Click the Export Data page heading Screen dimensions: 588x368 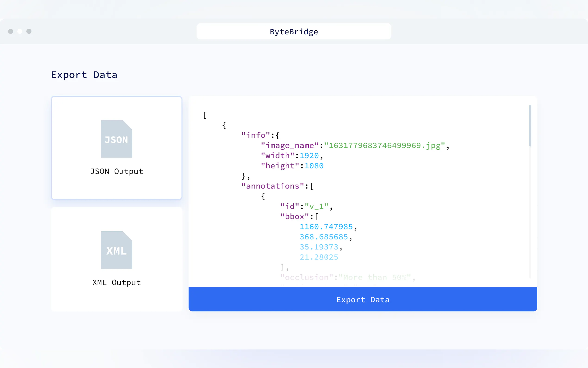pos(84,75)
